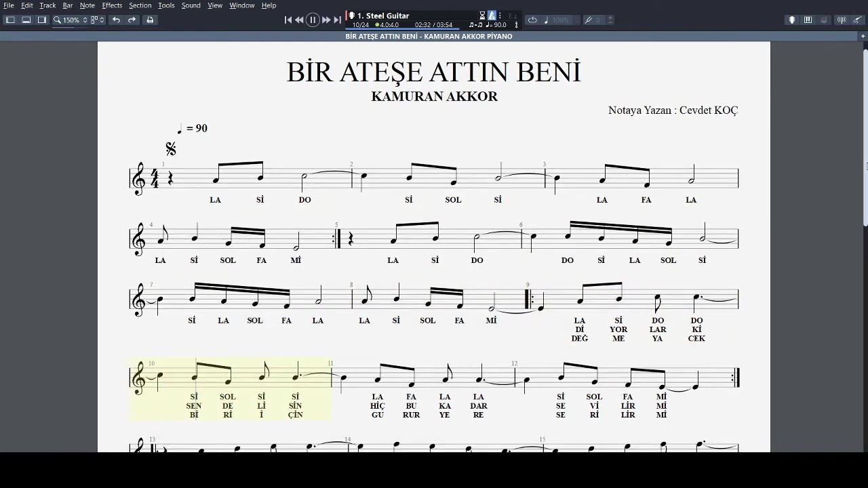Click the tempo marking = 90 in score
The height and width of the screenshot is (488, 868).
(193, 128)
